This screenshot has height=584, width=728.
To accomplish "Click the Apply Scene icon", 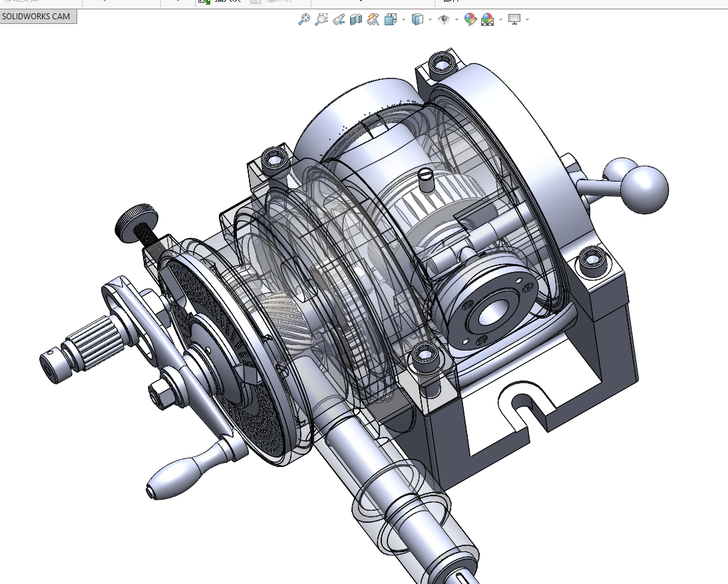I will coord(488,19).
